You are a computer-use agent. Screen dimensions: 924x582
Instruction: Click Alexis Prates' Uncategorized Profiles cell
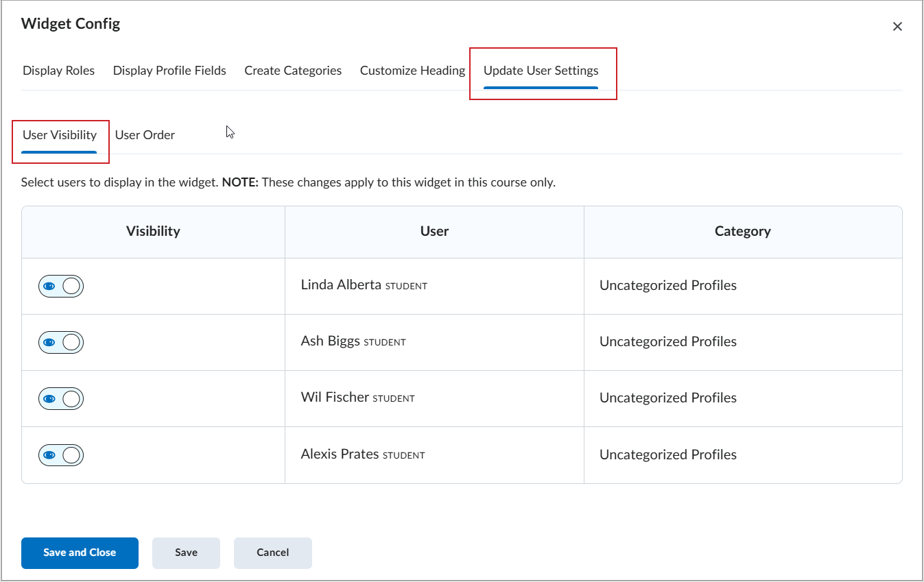click(x=667, y=454)
